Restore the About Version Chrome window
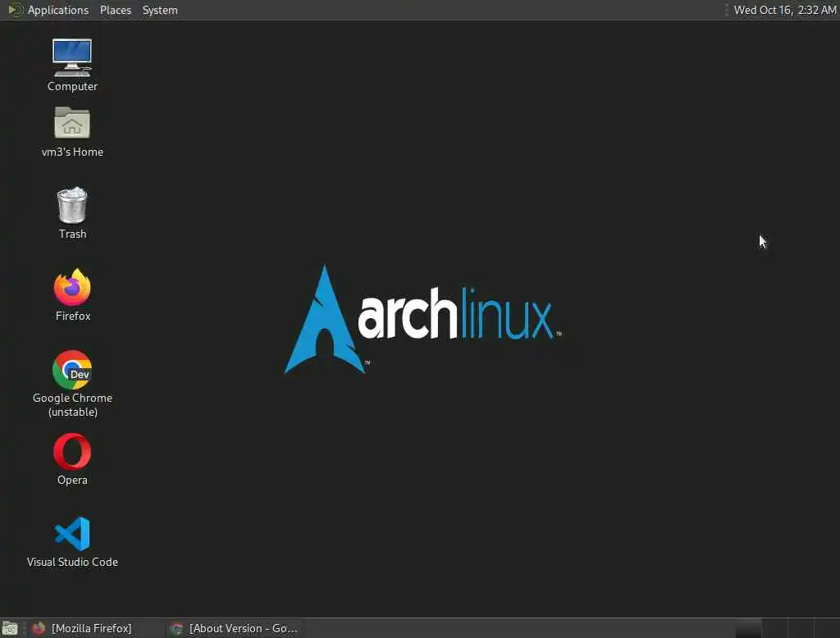The height and width of the screenshot is (638, 840). (234, 628)
